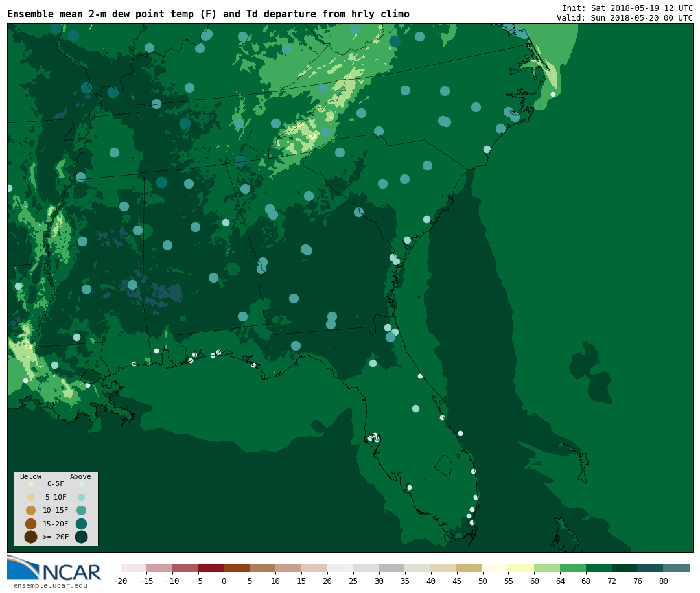The height and width of the screenshot is (593, 700).
Task: Click the '0-5F' legend label
Action: [56, 483]
